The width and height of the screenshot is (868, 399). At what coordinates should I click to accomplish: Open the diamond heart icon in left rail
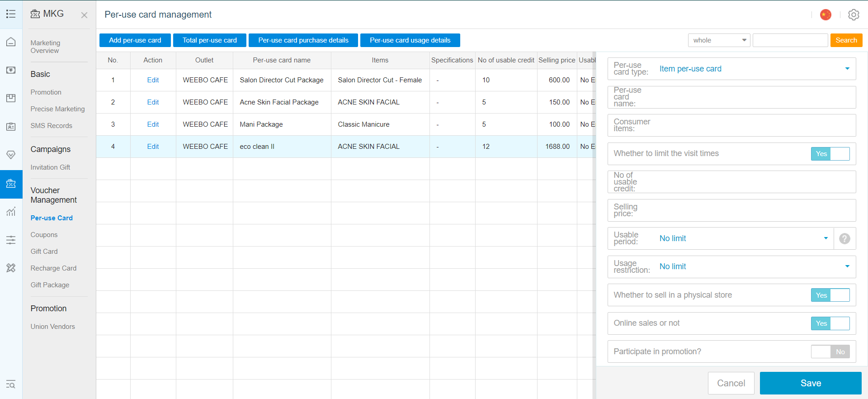pyautogui.click(x=11, y=155)
